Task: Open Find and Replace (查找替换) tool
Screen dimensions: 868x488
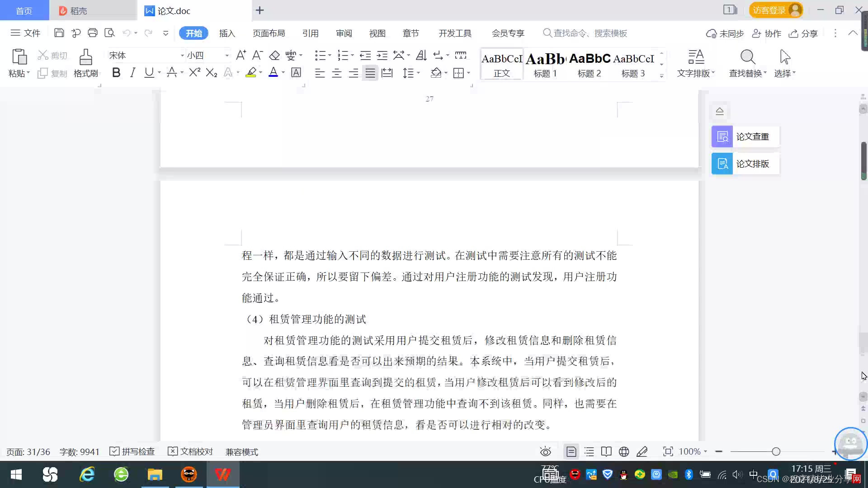Action: click(747, 63)
